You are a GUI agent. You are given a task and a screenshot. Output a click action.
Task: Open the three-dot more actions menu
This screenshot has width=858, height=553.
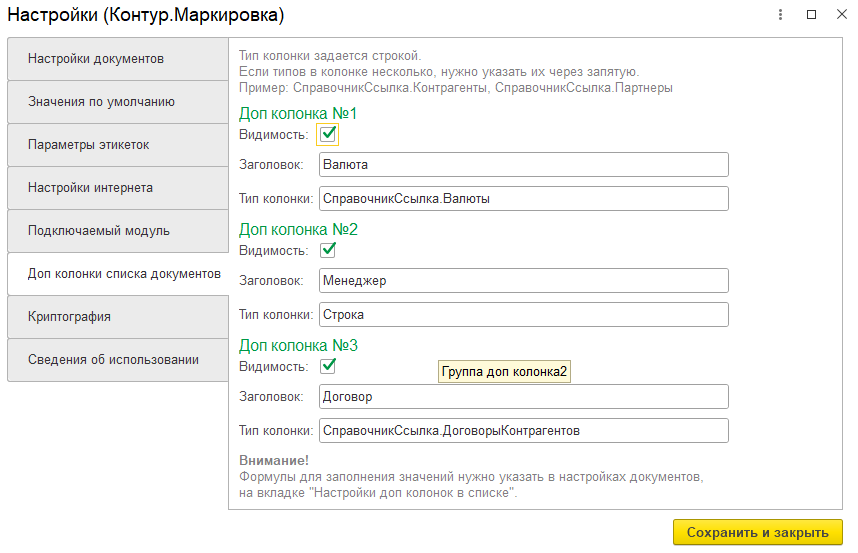(x=780, y=15)
